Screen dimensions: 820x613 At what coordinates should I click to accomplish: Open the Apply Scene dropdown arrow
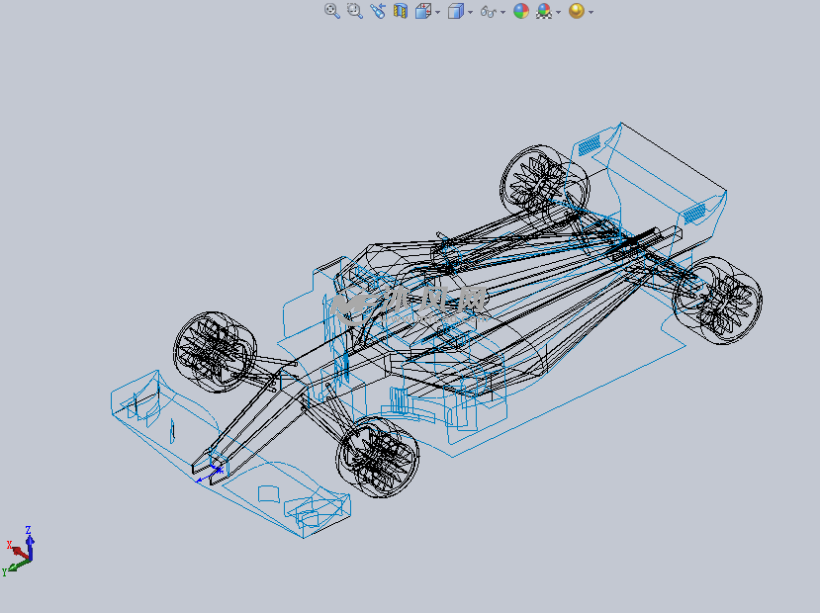click(x=558, y=13)
